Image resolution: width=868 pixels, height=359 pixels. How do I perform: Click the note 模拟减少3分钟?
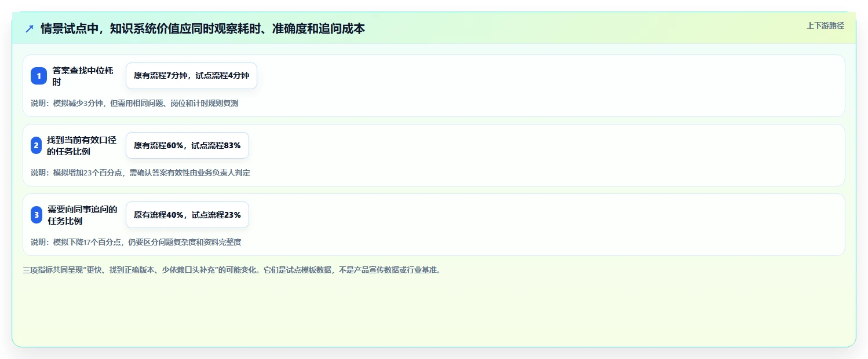point(134,103)
